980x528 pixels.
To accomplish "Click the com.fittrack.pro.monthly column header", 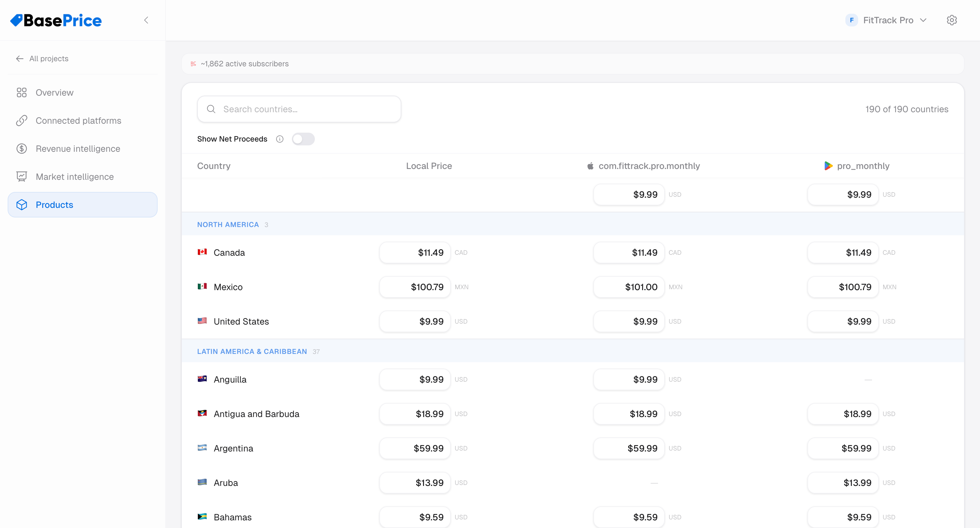I will tap(649, 166).
